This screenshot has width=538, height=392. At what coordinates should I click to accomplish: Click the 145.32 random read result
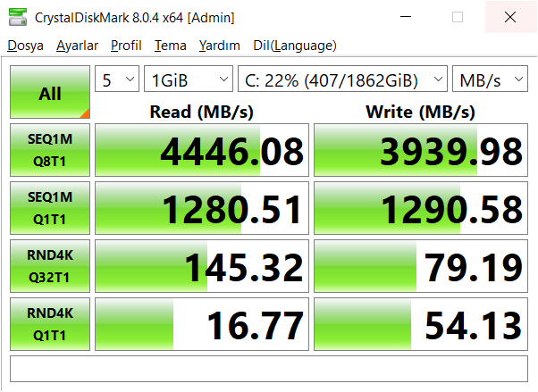click(x=202, y=266)
